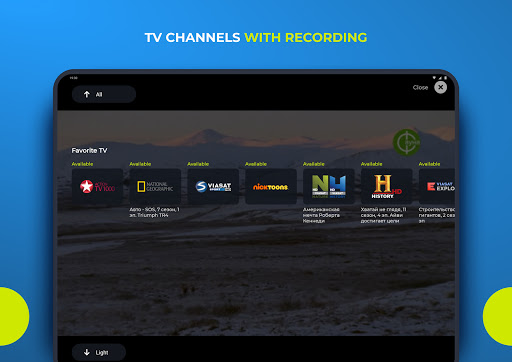
Task: Open the TV1000 Action channel tile
Action: click(97, 186)
